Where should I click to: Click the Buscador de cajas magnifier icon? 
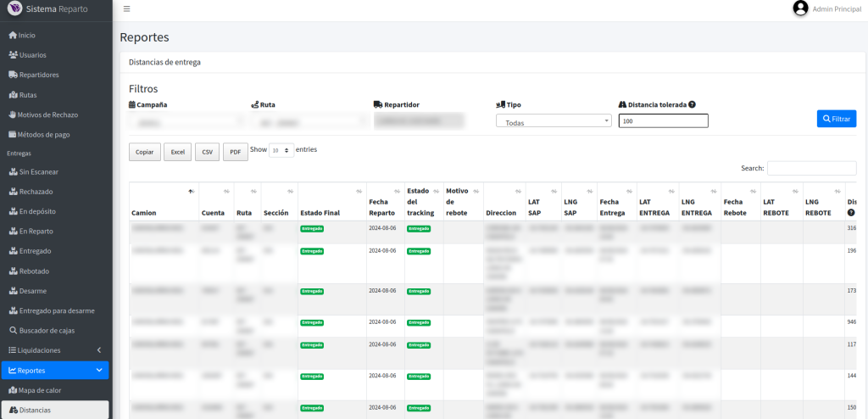[x=14, y=331]
